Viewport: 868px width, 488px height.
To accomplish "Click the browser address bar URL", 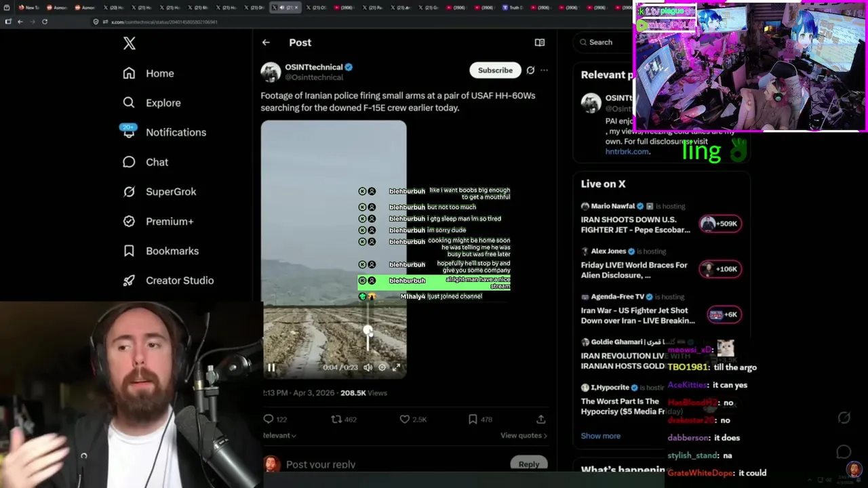I will coord(164,22).
